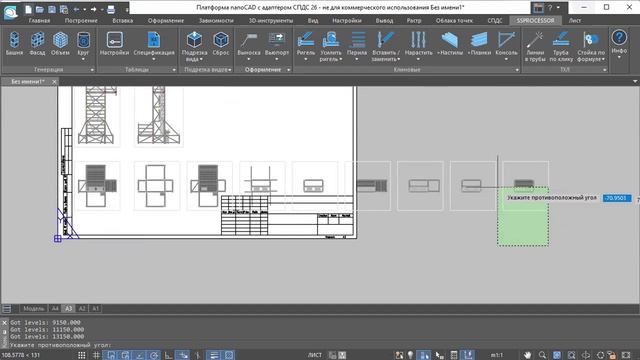Image resolution: width=640 pixels, height=360 pixels.
Task: Select the Консоль bracket tool
Action: tap(506, 44)
